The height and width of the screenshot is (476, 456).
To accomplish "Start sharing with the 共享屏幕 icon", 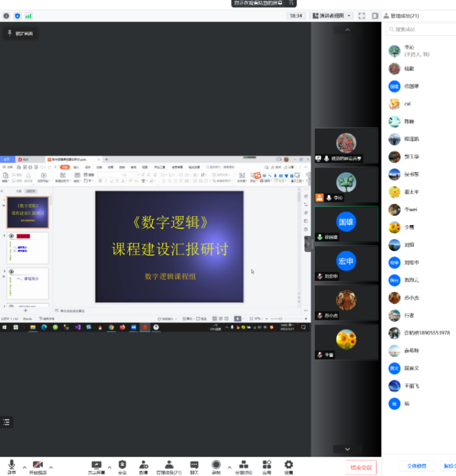I will [x=97, y=466].
